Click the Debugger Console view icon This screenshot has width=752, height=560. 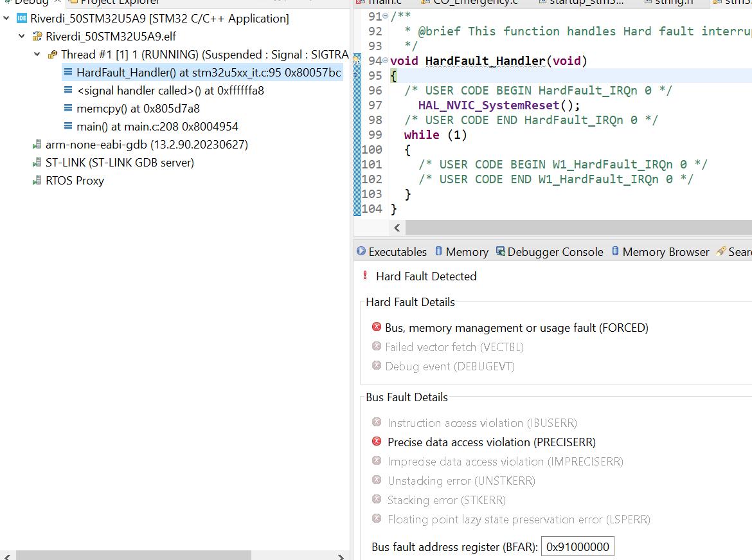(x=499, y=251)
